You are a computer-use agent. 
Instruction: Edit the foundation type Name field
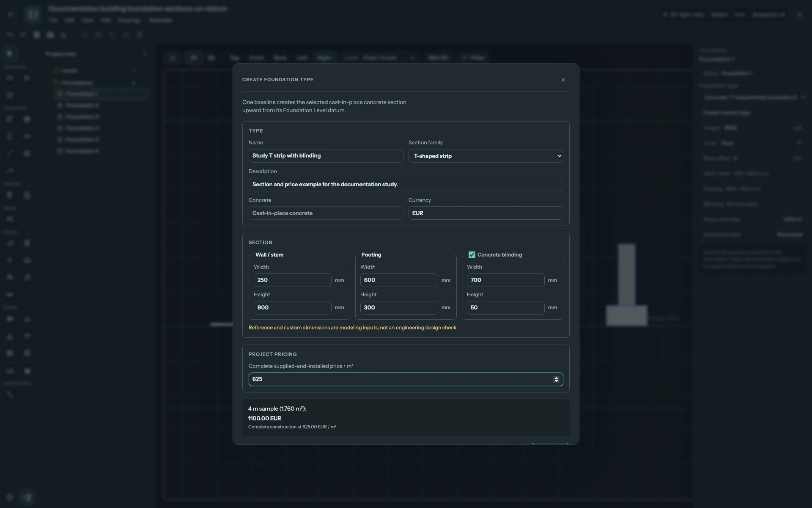[x=326, y=156]
